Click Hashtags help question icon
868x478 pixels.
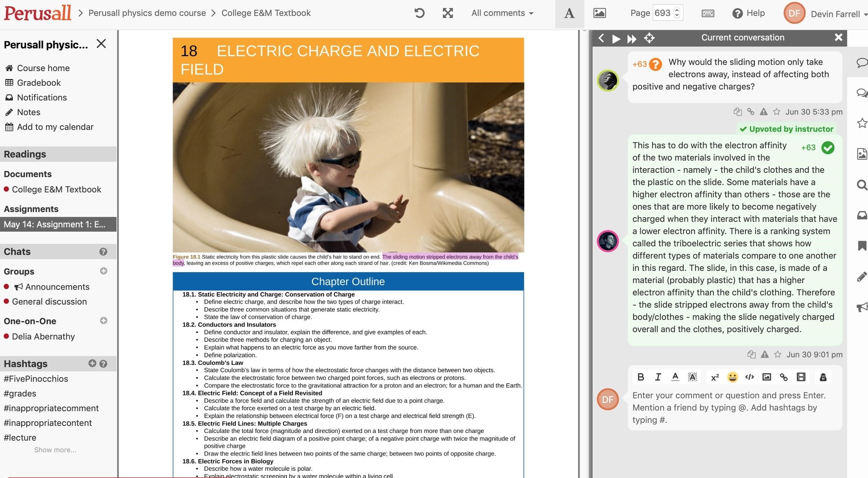103,364
